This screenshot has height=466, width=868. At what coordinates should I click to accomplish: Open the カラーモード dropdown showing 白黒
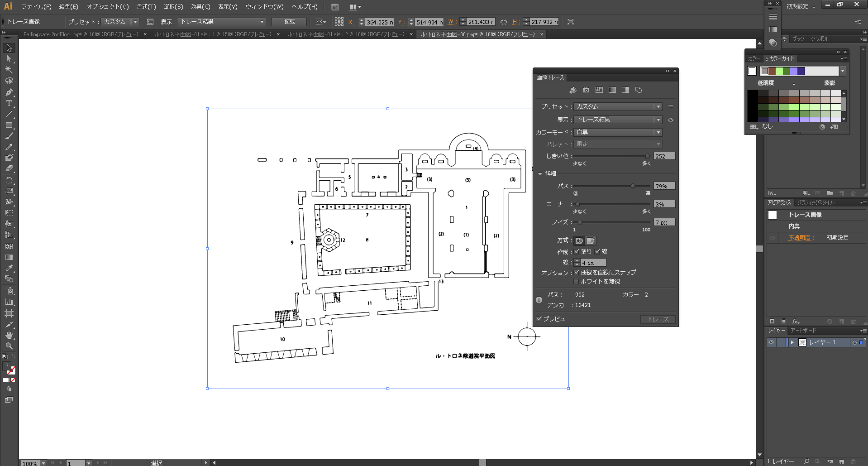[618, 132]
